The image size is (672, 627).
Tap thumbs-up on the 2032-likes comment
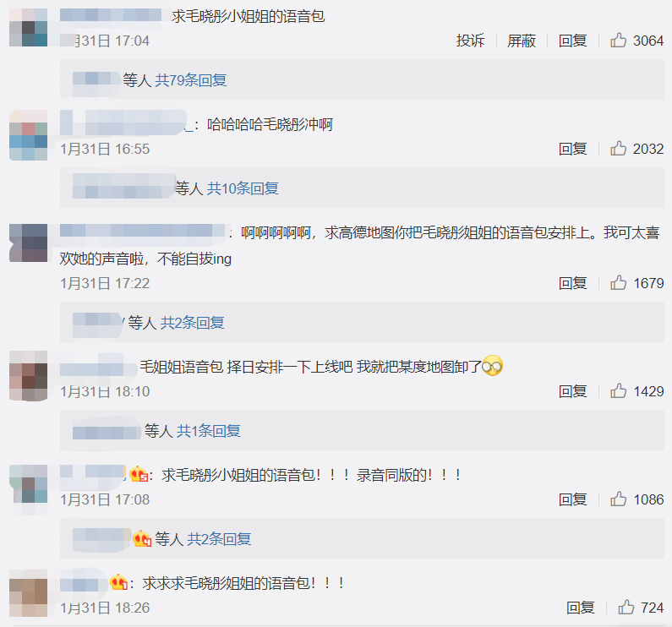tap(619, 148)
